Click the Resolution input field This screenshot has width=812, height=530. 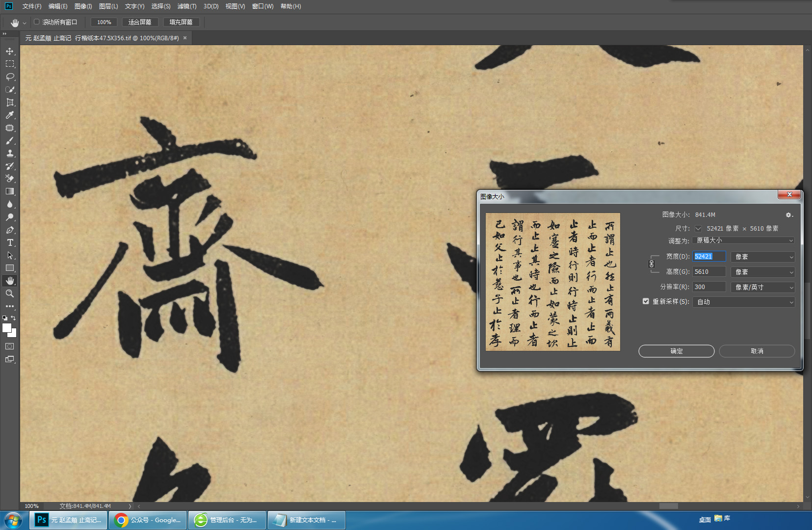[x=709, y=287]
